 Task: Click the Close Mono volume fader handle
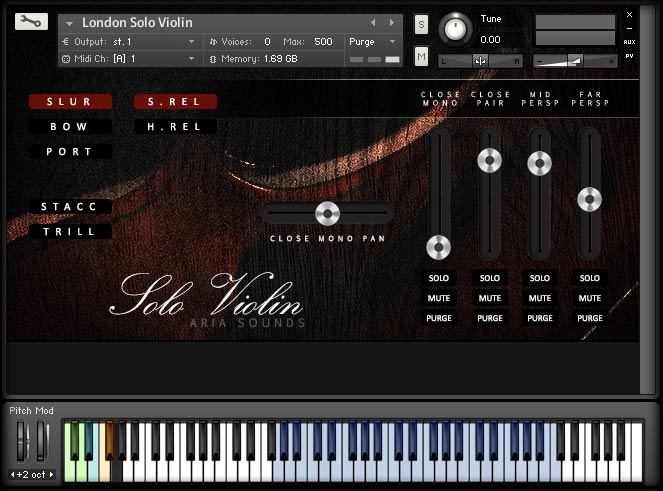(438, 247)
